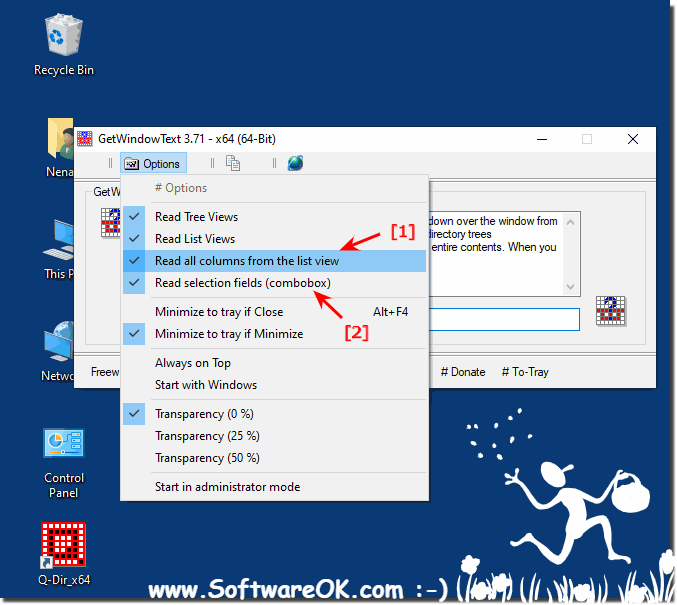
Task: Close the GetWindowText window
Action: pyautogui.click(x=633, y=139)
